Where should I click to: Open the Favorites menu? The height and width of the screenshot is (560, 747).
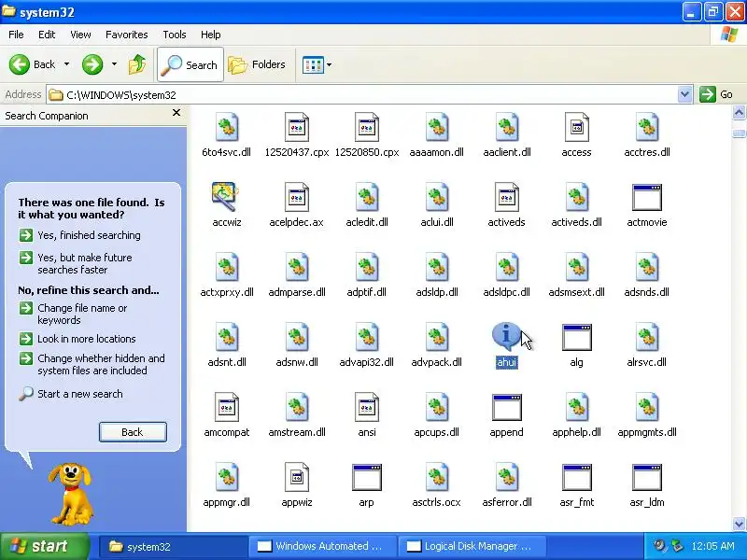point(127,35)
